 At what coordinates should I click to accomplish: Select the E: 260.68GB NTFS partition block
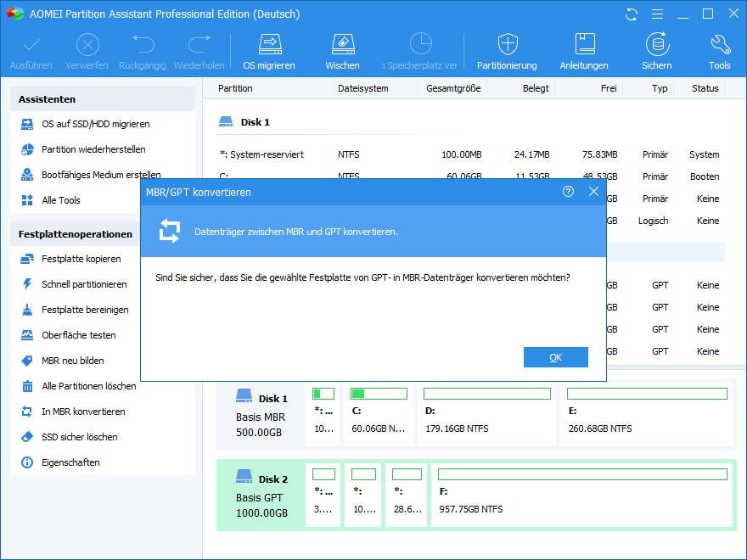[x=646, y=415]
